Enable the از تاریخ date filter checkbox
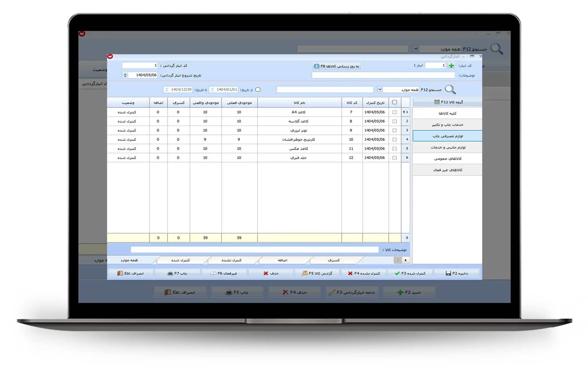This screenshot has width=588, height=367. (258, 90)
